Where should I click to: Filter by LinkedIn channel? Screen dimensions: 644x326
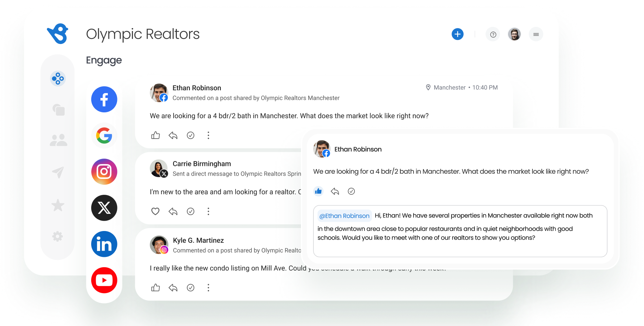click(104, 244)
